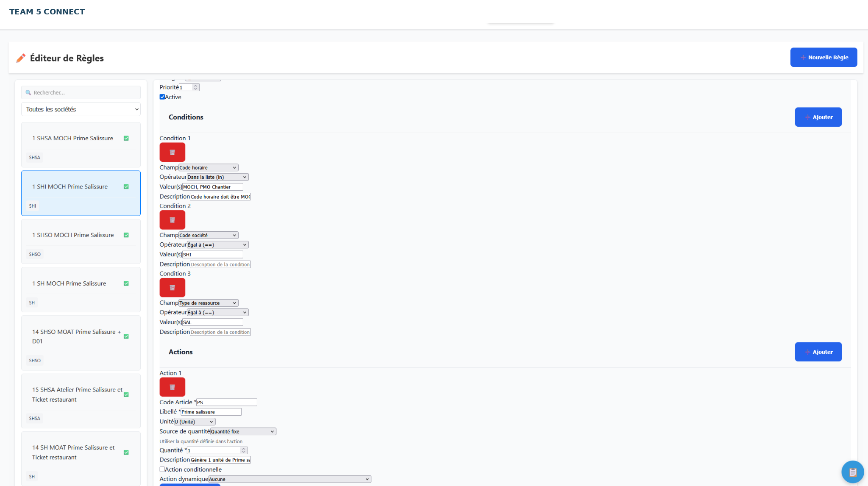868x486 pixels.
Task: Click the Actions section heading
Action: pyautogui.click(x=181, y=352)
